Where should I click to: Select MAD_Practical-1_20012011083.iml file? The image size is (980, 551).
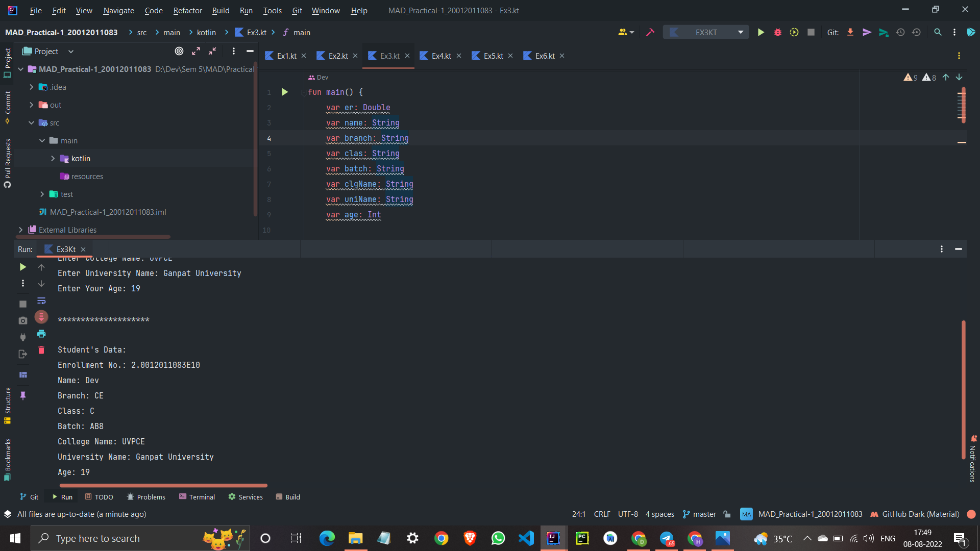[x=103, y=212]
